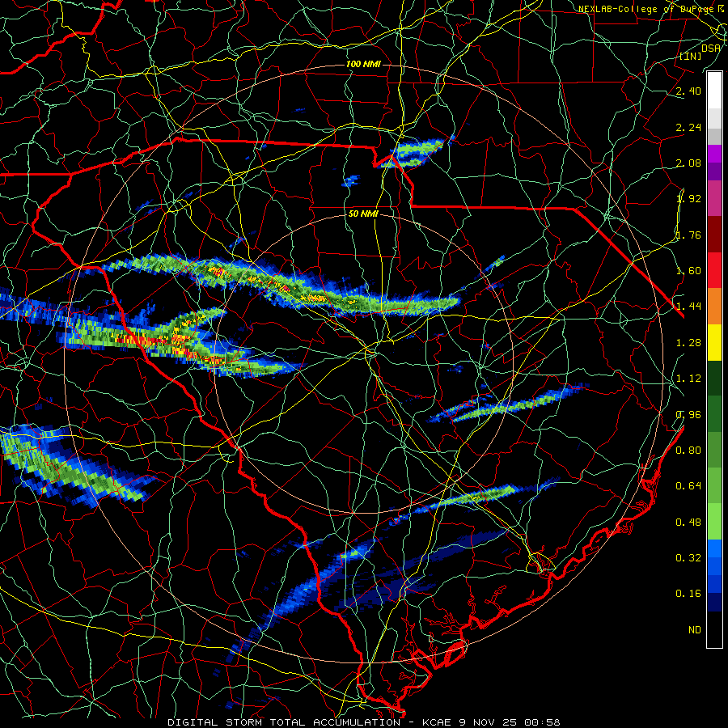Click the '1.76' legend value
The height and width of the screenshot is (728, 728).
(x=688, y=235)
